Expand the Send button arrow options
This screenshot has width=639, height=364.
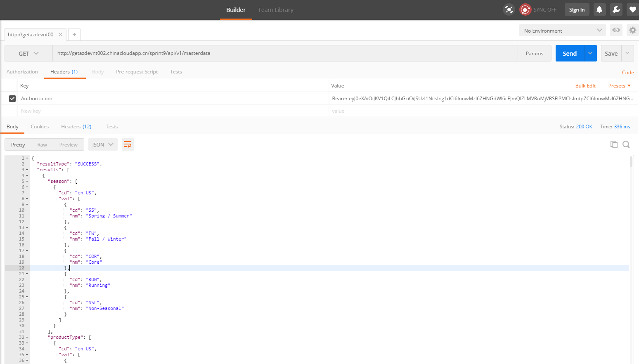[591, 53]
